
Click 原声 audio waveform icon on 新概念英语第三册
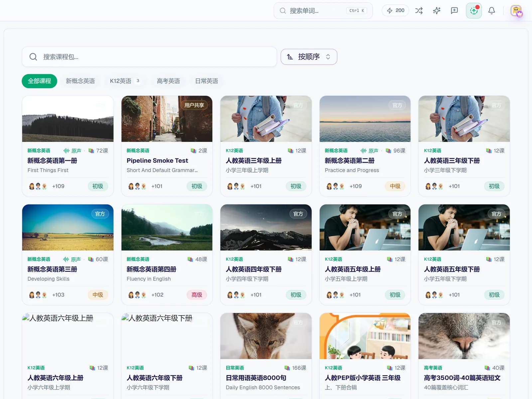pos(66,259)
